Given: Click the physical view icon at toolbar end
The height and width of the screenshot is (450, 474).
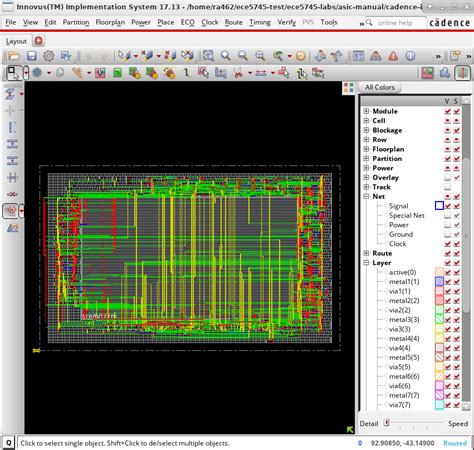Looking at the screenshot, I should (x=463, y=73).
